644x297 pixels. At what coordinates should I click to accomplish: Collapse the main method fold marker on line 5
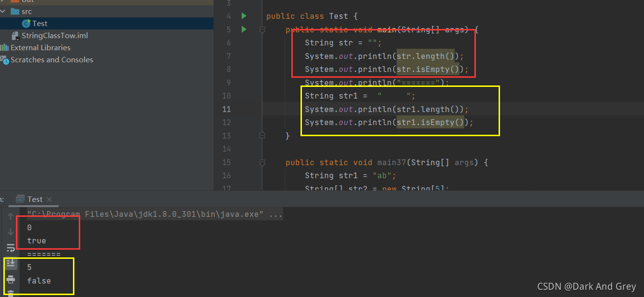262,30
